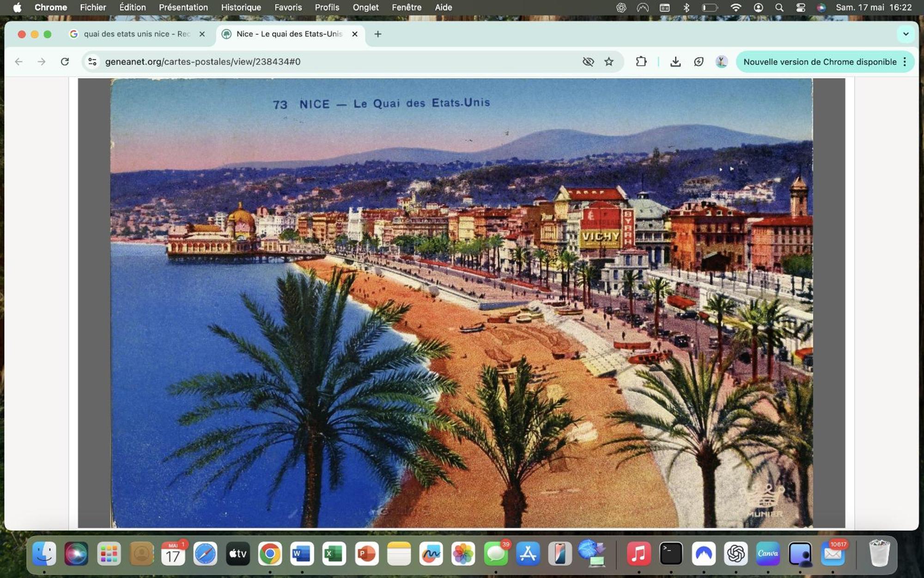924x578 pixels.
Task: Open the Favoris menu
Action: tap(288, 7)
